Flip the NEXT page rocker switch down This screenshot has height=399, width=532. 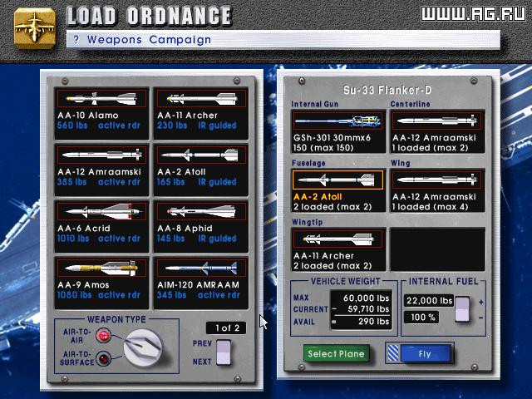224,358
